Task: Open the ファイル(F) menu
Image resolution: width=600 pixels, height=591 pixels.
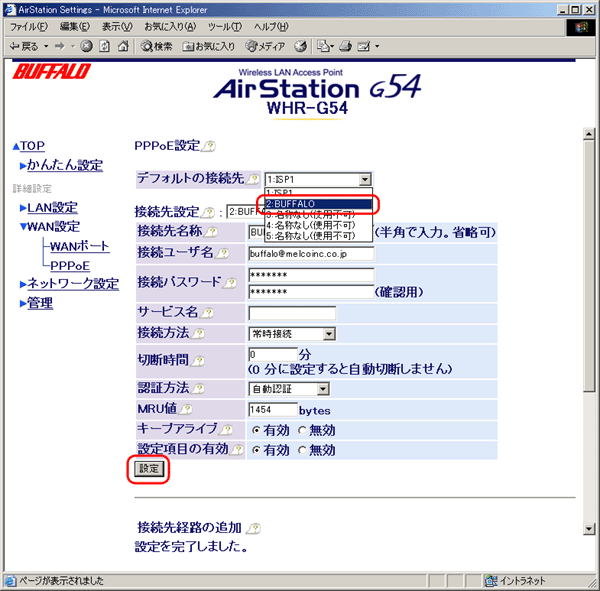Action: pyautogui.click(x=29, y=27)
